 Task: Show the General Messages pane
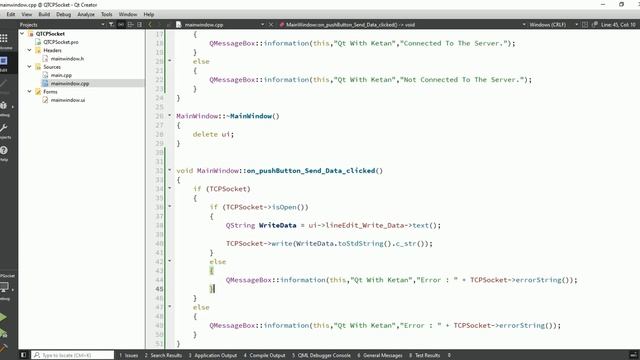click(x=380, y=355)
